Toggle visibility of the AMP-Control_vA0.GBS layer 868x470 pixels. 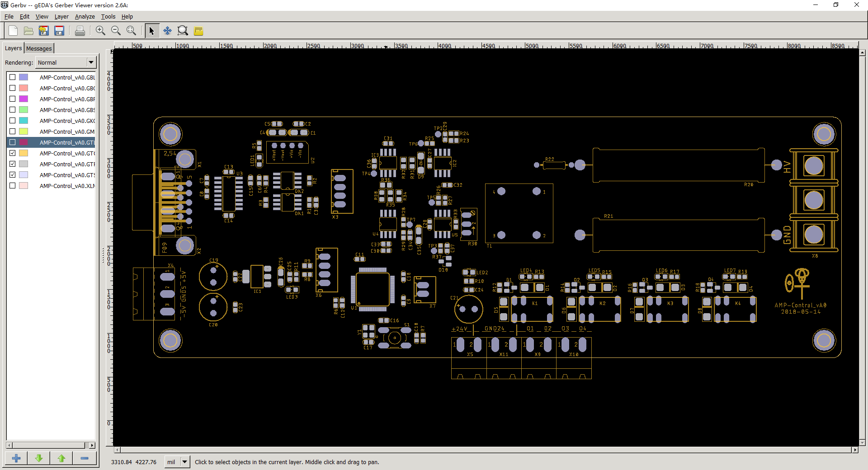[x=13, y=110]
